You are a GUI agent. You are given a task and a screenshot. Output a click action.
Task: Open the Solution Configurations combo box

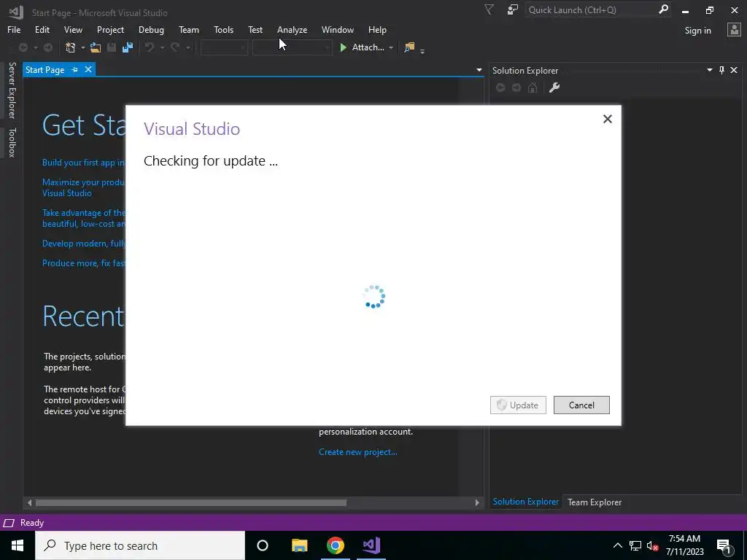224,47
